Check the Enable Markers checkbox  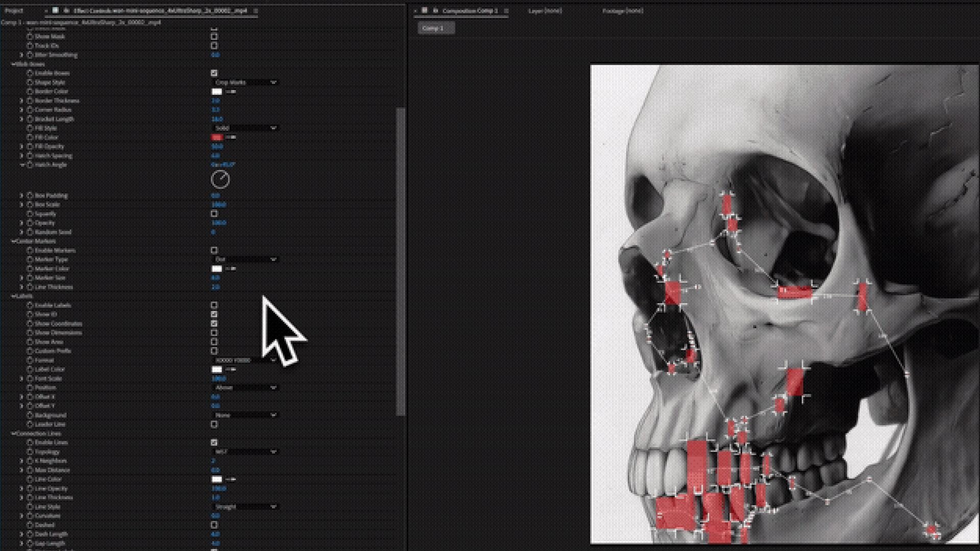pos(214,251)
